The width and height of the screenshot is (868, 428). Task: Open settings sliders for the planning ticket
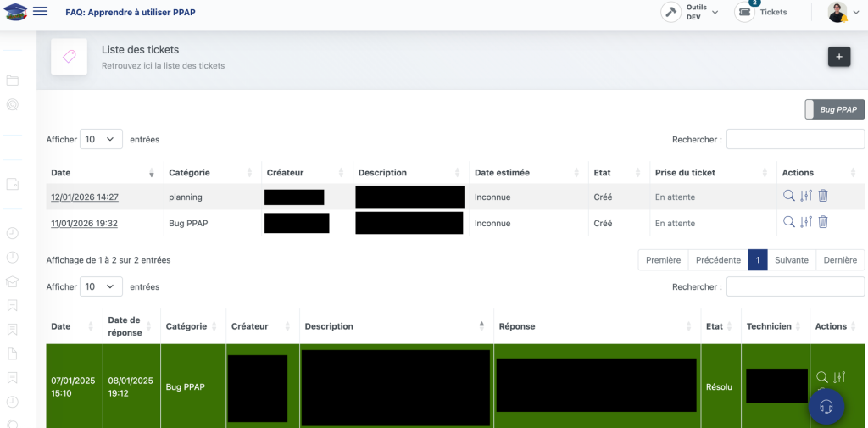(x=805, y=196)
